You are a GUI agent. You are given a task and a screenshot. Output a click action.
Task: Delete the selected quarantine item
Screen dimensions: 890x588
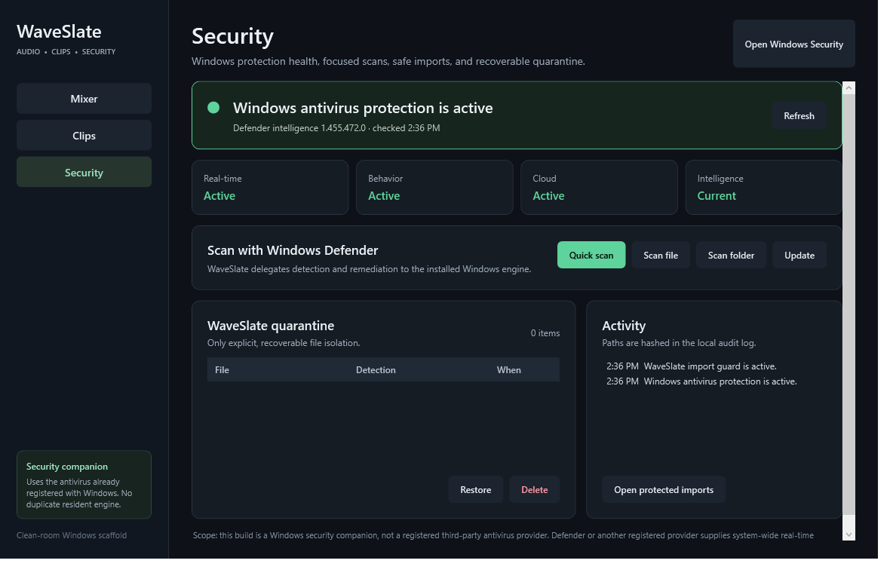535,490
